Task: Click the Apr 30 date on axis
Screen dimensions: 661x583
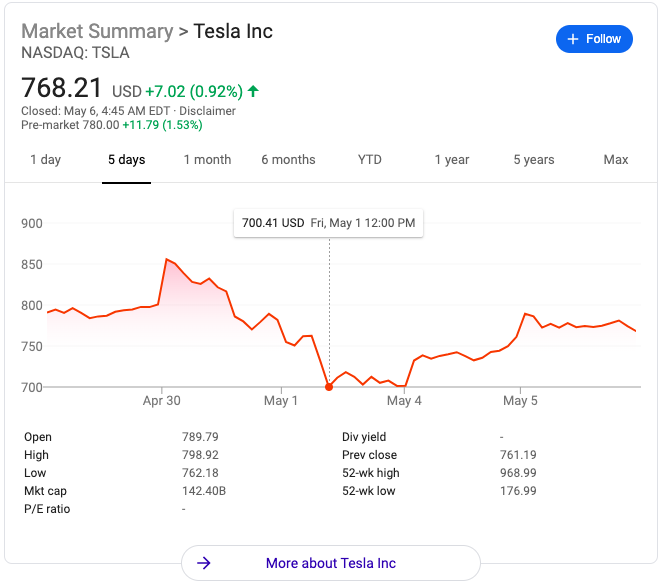Action: pos(161,401)
